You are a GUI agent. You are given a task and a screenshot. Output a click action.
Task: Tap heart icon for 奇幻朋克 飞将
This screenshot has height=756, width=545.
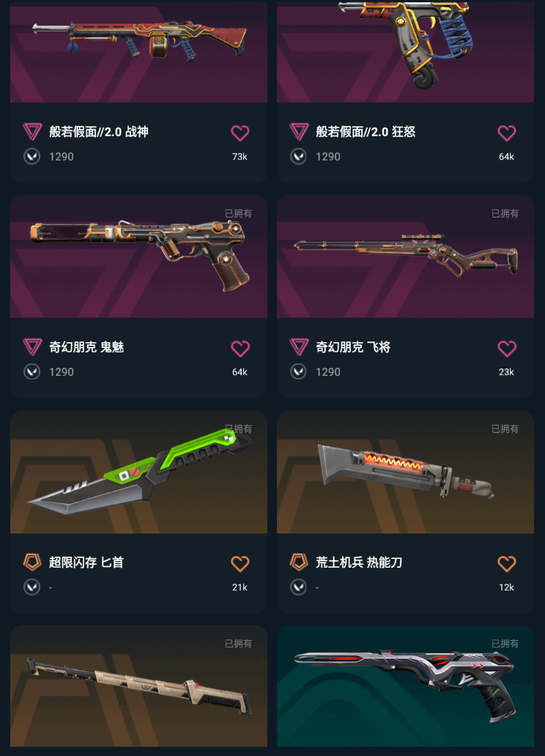[506, 349]
